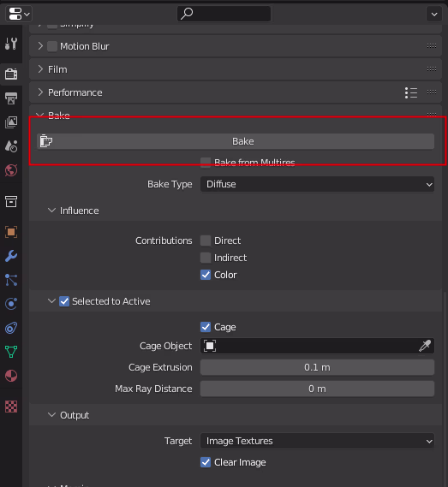Click the Performance panel drag handle

tap(432, 92)
